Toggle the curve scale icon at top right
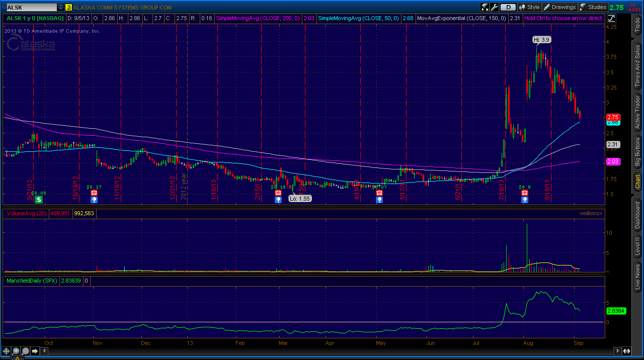The width and height of the screenshot is (644, 360). (611, 18)
